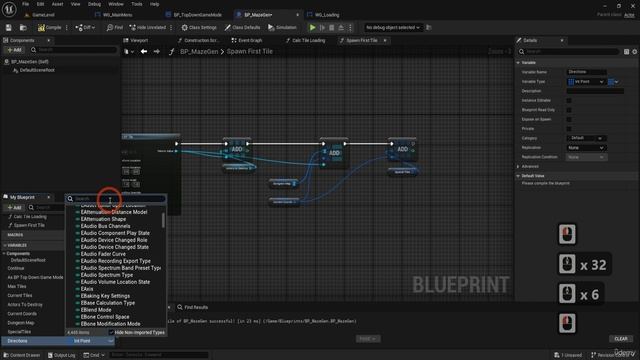640x360 pixels.
Task: Navigate back in graph history
Action: (x=144, y=51)
